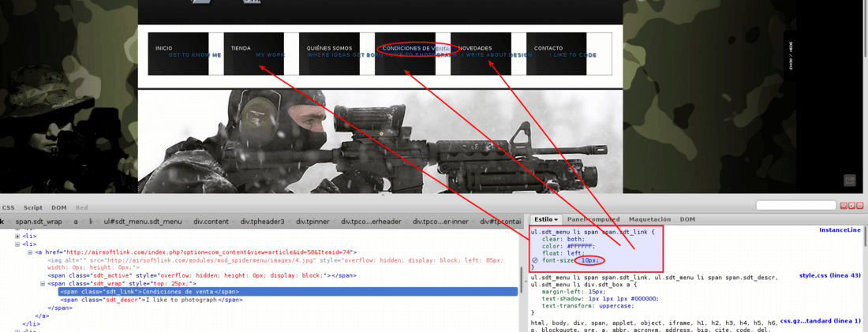Screen dimensions: 868x332
Task: Click the HTML panel vertical scrollbar
Action: click(x=521, y=279)
